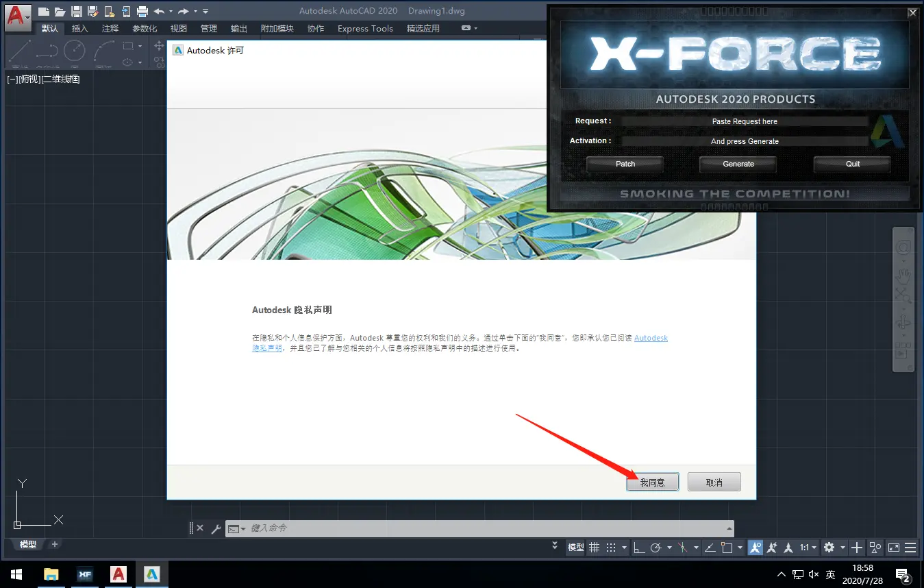Add a new layout tab with plus
This screenshot has width=924, height=588.
pyautogui.click(x=55, y=544)
